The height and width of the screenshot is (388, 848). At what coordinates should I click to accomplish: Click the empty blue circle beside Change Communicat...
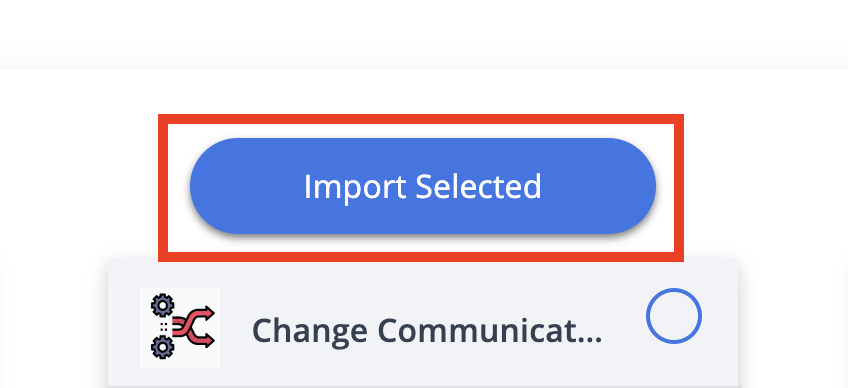[x=673, y=316]
